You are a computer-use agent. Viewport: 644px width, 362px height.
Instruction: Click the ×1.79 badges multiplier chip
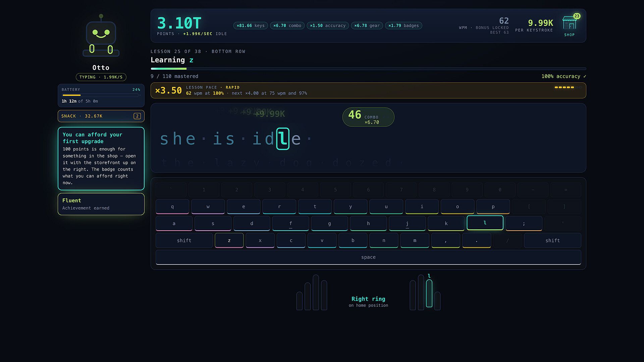(x=404, y=25)
